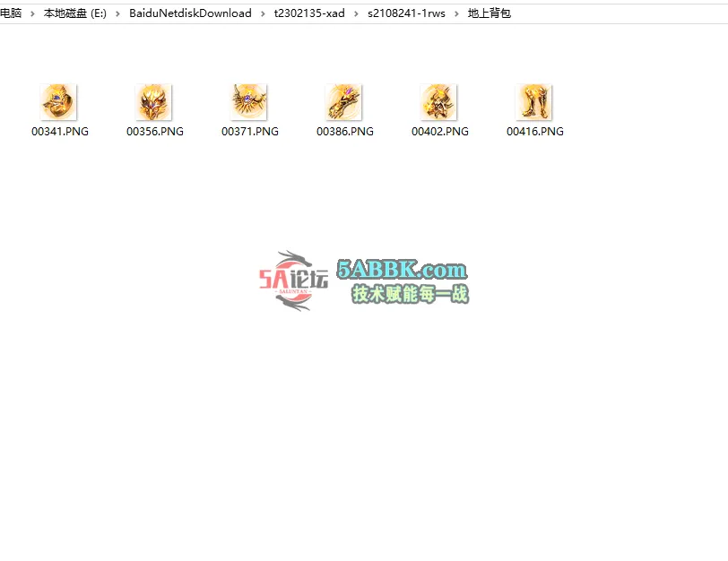Select the 00402.PNG file by its name
Screen dimensions: 728x561
(x=439, y=131)
